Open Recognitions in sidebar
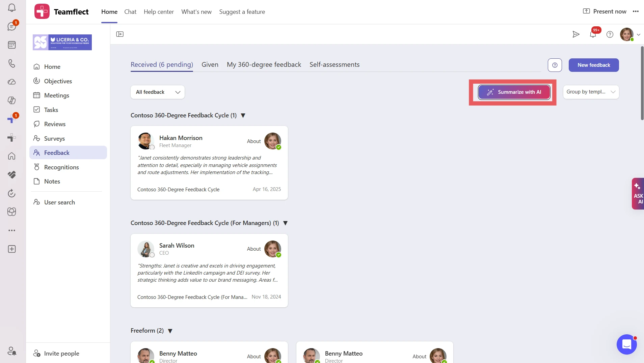Screen dimensions: 644x363 (68, 167)
